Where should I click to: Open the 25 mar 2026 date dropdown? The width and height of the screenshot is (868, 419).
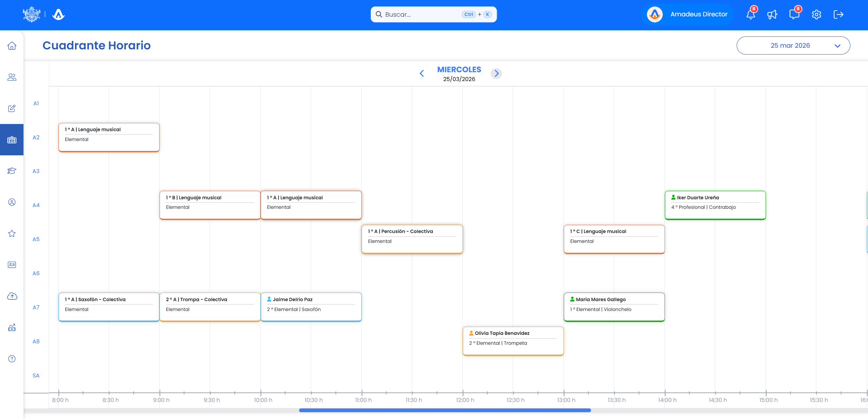(793, 45)
